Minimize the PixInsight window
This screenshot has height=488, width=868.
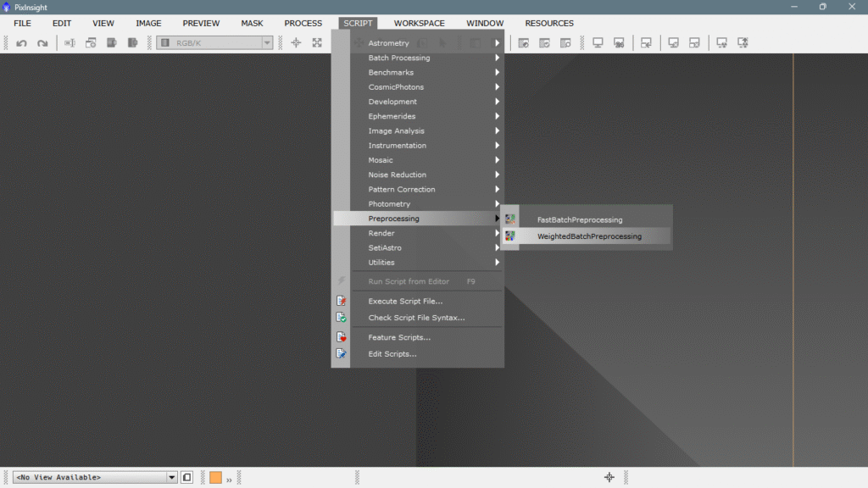(x=794, y=7)
